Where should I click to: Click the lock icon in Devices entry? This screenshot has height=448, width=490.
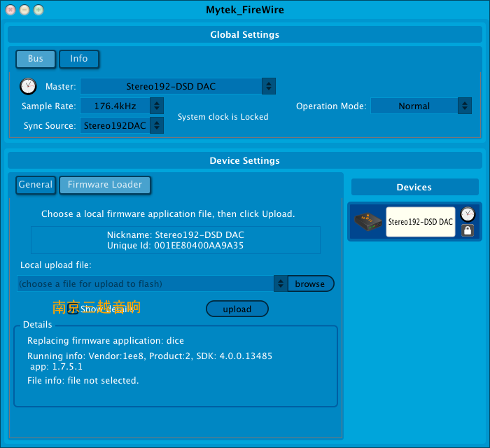pyautogui.click(x=468, y=230)
